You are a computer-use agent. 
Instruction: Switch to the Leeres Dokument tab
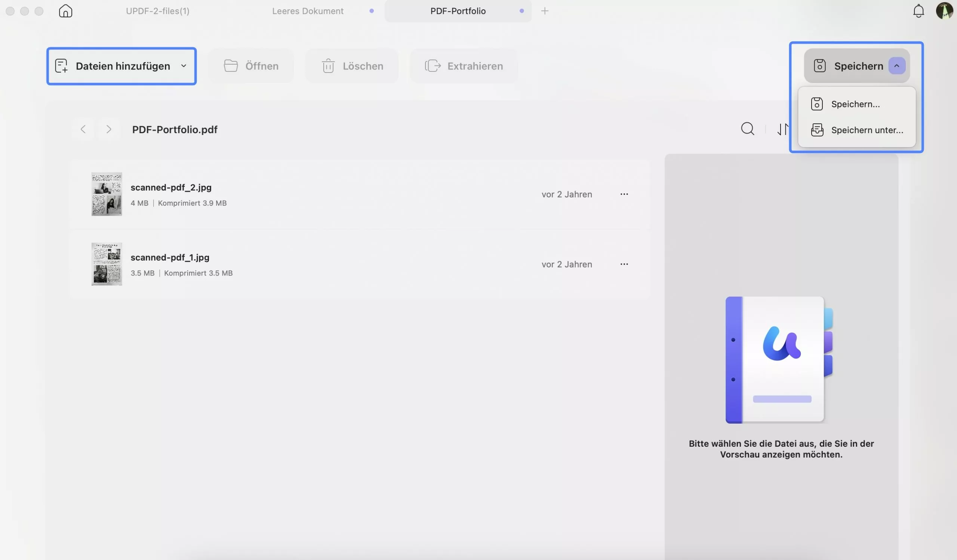pyautogui.click(x=308, y=11)
